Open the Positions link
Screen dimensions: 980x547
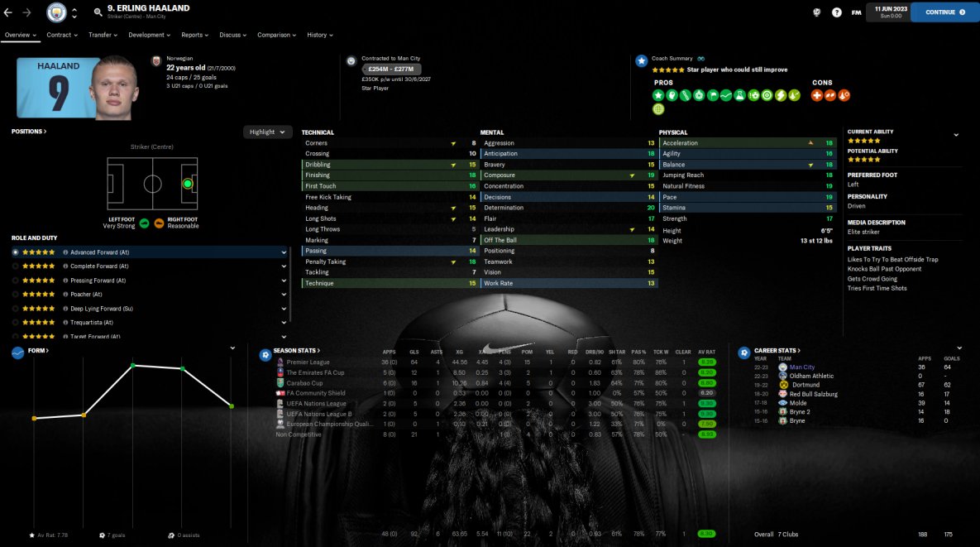[x=29, y=132]
